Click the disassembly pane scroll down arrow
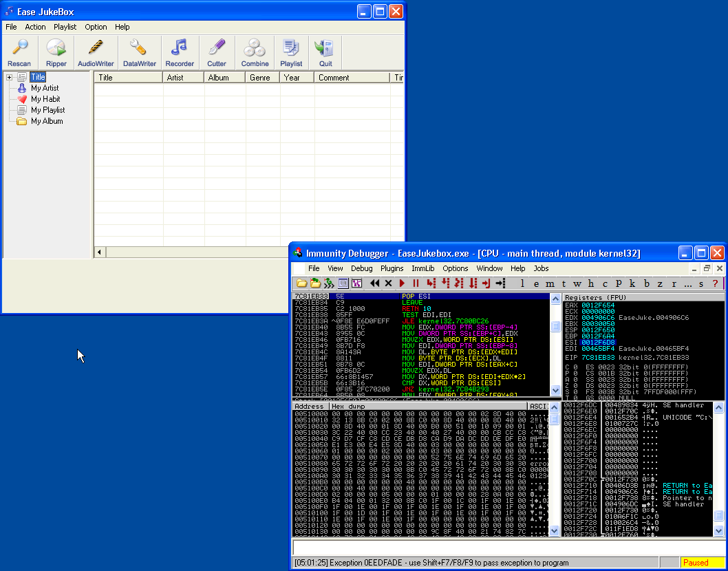The image size is (728, 571). coord(556,391)
